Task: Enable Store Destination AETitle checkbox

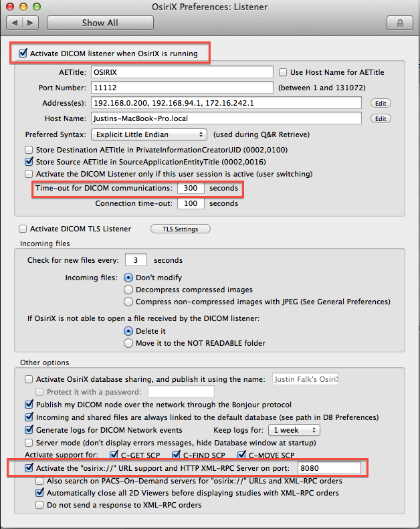Action: pos(29,150)
